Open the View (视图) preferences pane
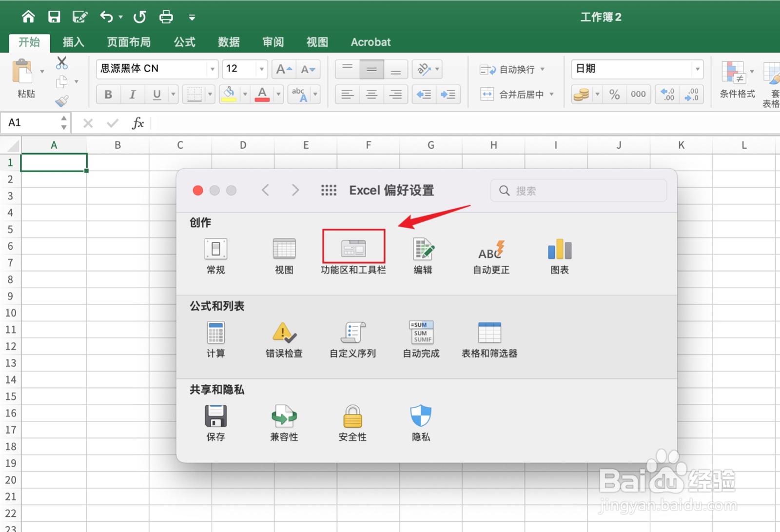 pos(284,256)
